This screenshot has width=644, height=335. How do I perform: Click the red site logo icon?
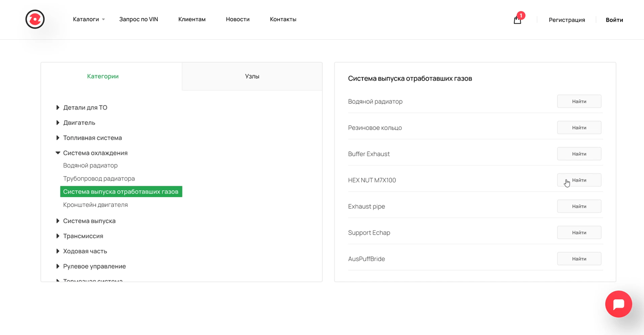tap(35, 19)
